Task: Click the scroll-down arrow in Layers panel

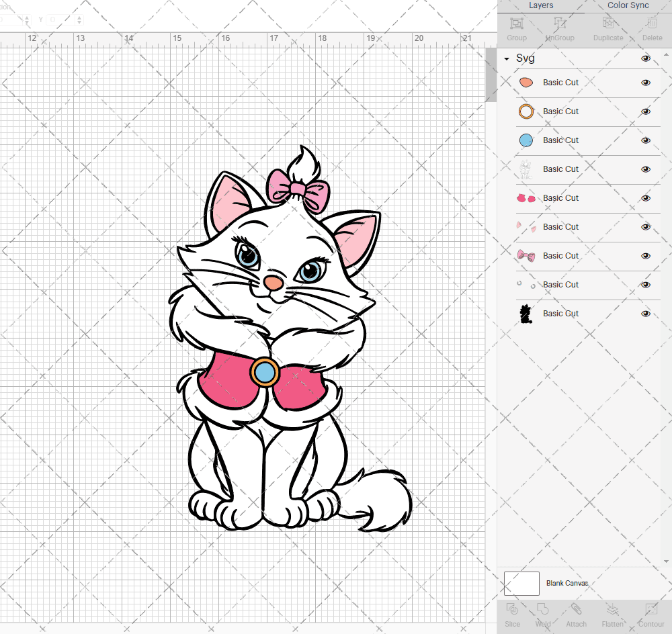Action: click(x=665, y=561)
